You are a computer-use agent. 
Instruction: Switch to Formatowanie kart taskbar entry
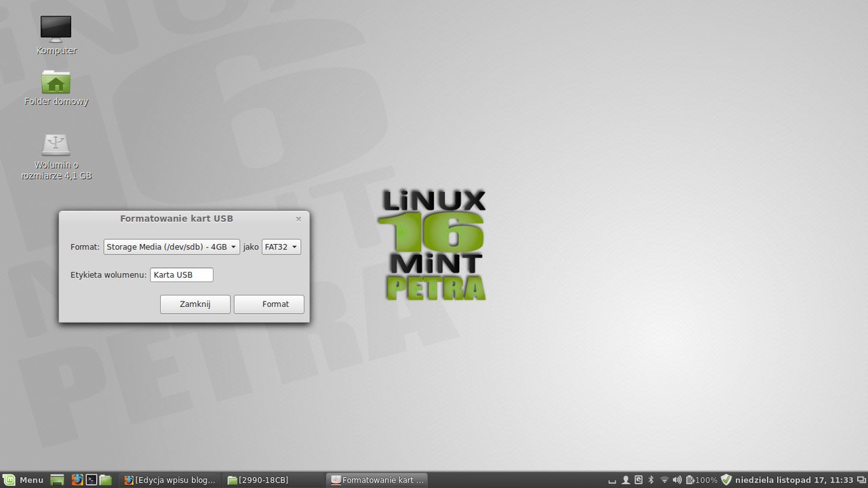click(x=377, y=480)
